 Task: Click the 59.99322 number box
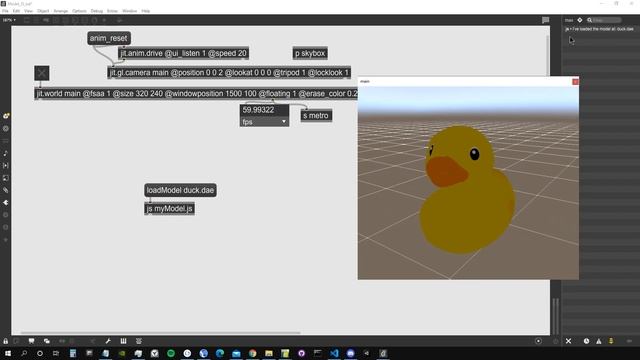coord(264,110)
